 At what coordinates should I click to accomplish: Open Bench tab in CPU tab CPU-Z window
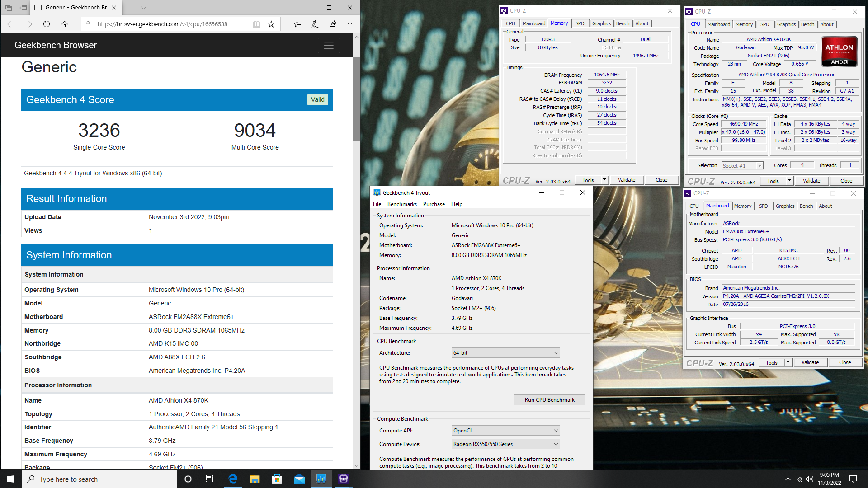click(x=807, y=24)
